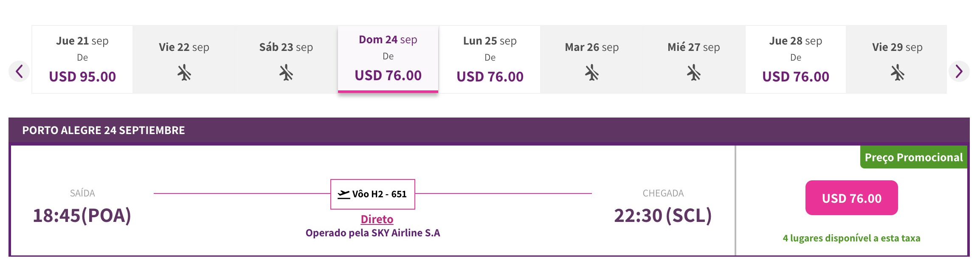Go to next dates with right chevron
This screenshot has width=980, height=269.
tap(959, 71)
